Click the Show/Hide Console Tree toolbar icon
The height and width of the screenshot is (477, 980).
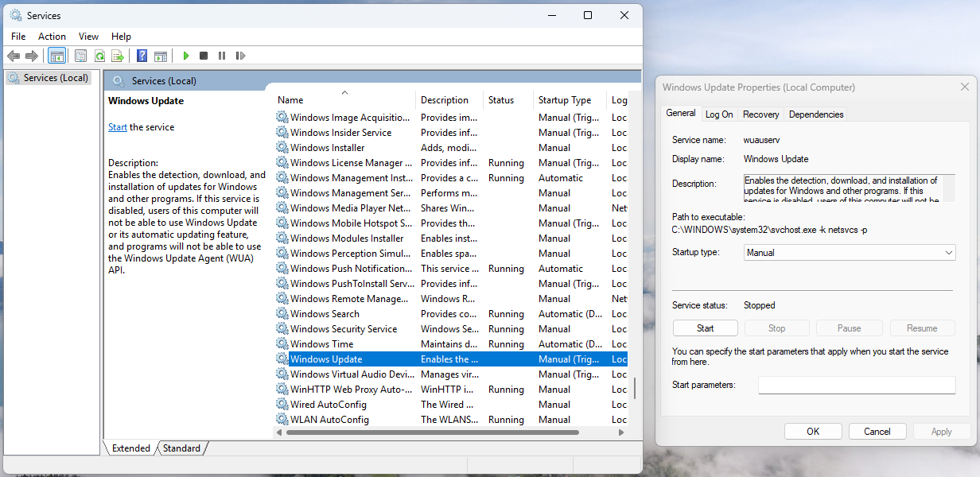tap(56, 56)
